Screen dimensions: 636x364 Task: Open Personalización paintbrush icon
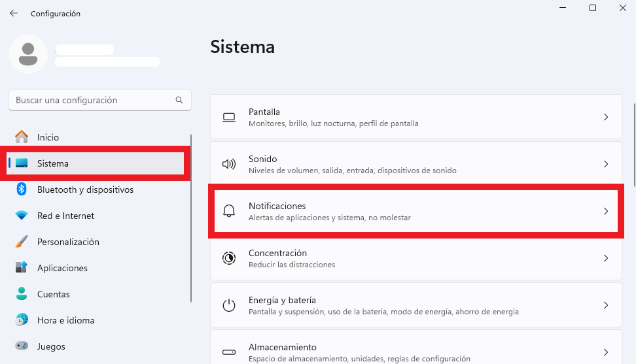pyautogui.click(x=22, y=242)
